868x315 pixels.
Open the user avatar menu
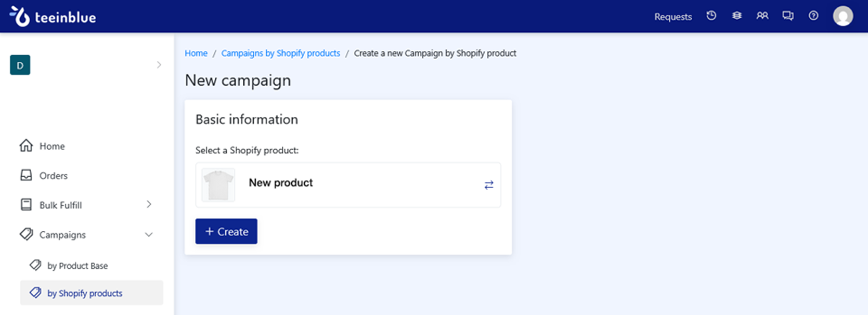843,16
